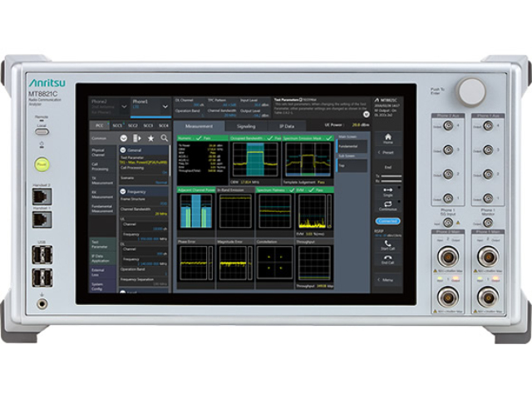
Task: Edit the Operation Band setting in Frequency
Action: pyautogui.click(x=143, y=272)
